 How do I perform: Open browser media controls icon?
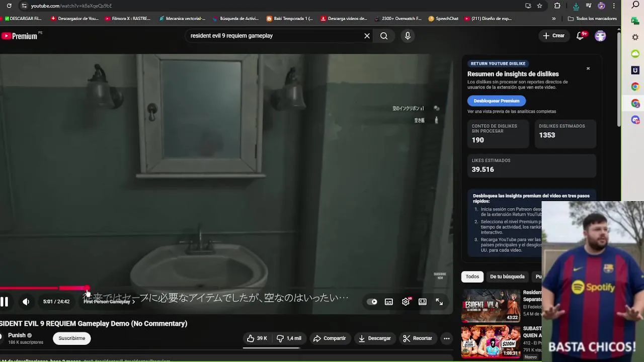click(589, 6)
